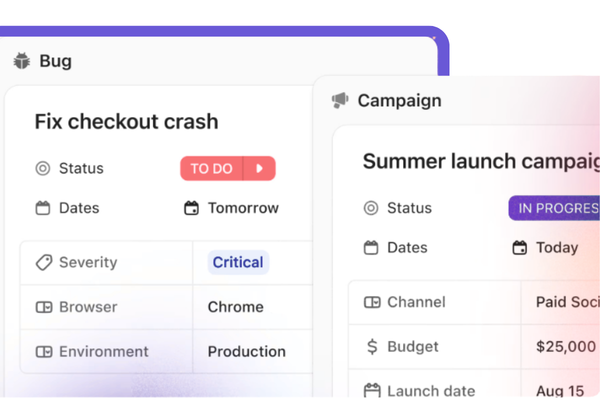Click the Launch date calendar icon
This screenshot has width=600, height=400.
372,390
